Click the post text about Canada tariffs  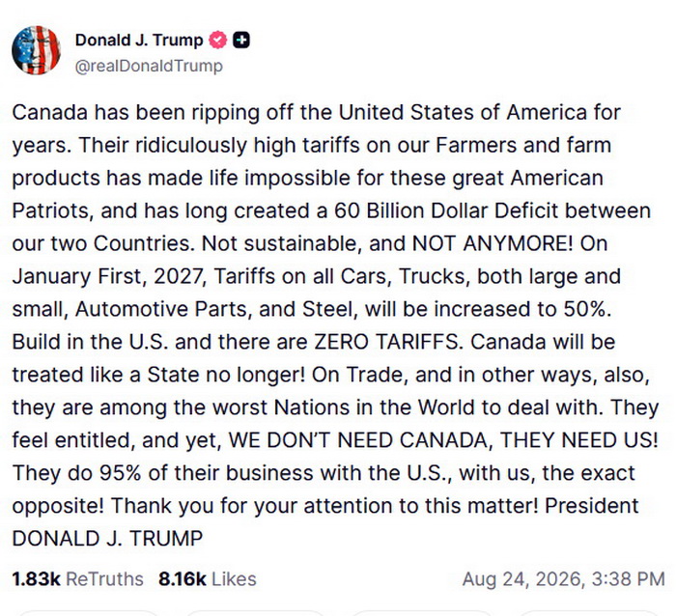(335, 325)
